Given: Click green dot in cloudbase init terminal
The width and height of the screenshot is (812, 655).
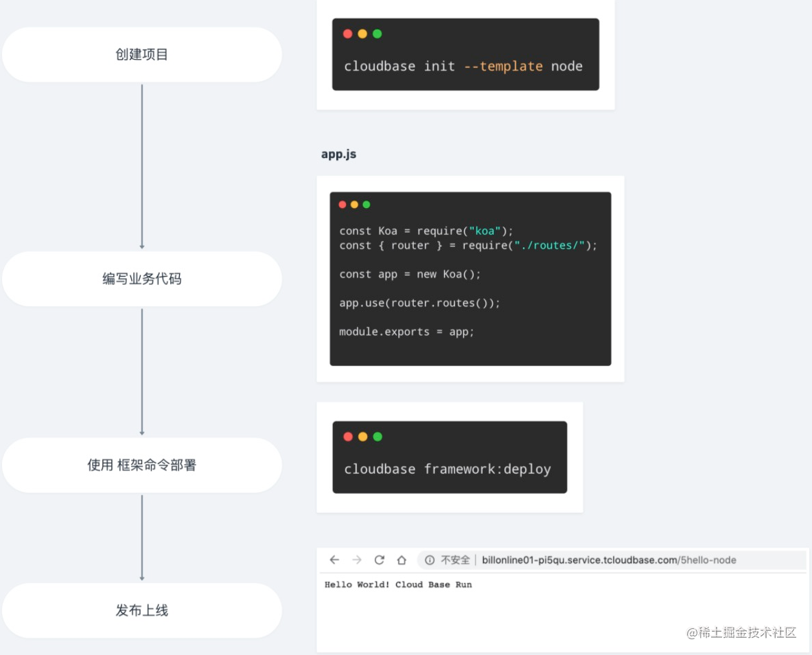Looking at the screenshot, I should pos(377,34).
